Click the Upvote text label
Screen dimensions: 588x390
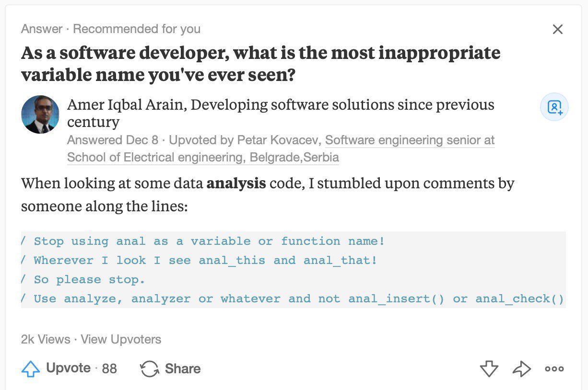pos(68,368)
